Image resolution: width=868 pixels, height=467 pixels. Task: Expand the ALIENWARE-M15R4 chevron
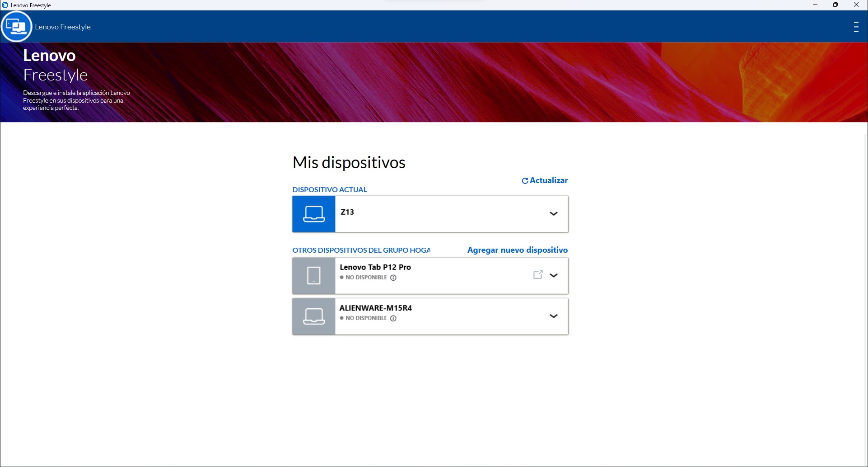553,316
